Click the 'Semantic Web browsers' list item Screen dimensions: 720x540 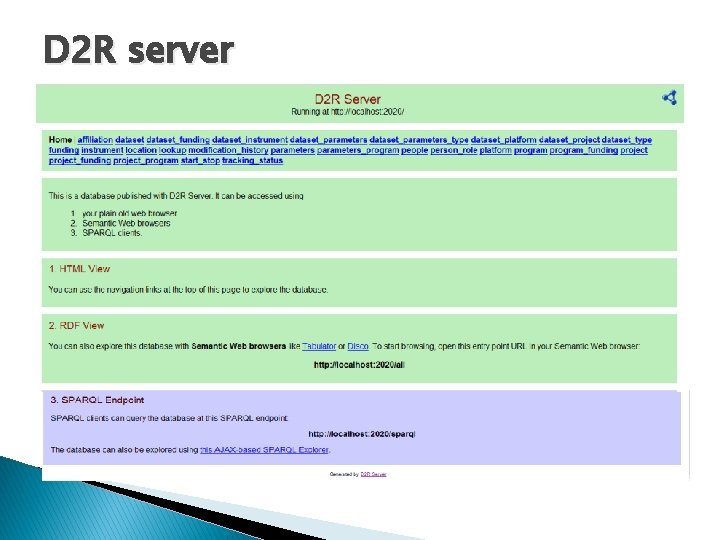tap(126, 223)
